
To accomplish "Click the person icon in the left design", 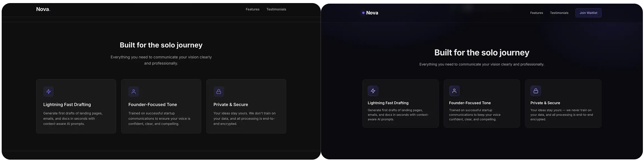I will [134, 92].
